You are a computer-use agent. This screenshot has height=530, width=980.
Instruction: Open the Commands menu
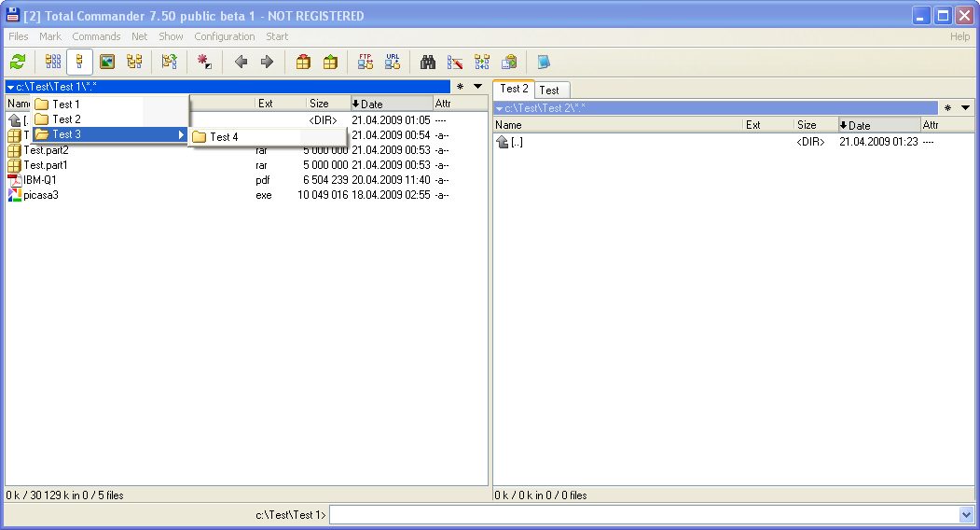(96, 36)
